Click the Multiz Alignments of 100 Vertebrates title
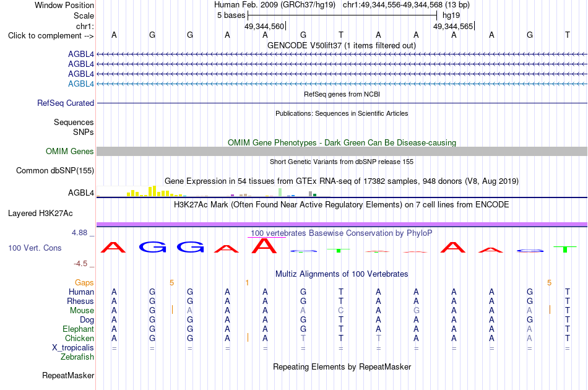Image resolution: width=588 pixels, height=390 pixels. pos(342,274)
